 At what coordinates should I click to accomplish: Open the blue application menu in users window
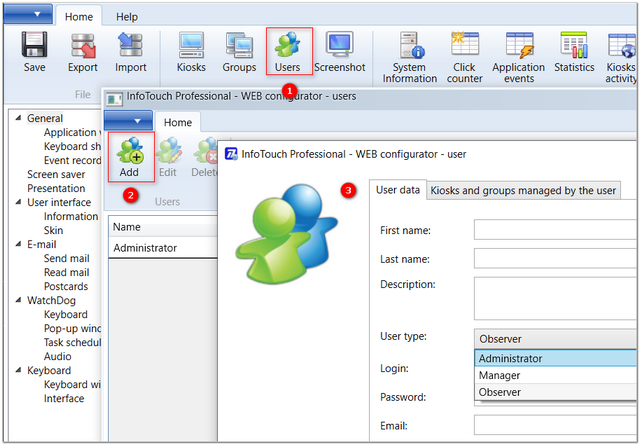(x=129, y=121)
